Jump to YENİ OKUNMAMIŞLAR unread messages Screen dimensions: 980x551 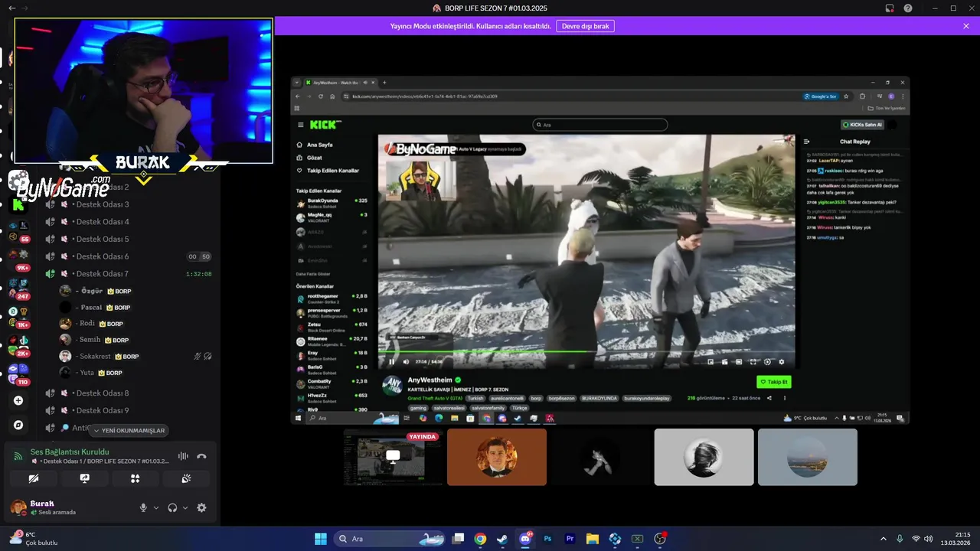tap(129, 431)
